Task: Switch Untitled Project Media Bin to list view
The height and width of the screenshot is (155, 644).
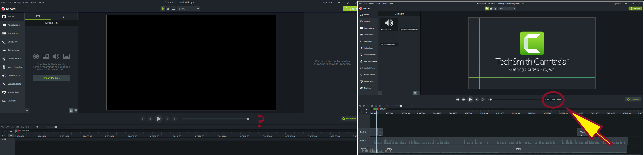Action: [76, 111]
